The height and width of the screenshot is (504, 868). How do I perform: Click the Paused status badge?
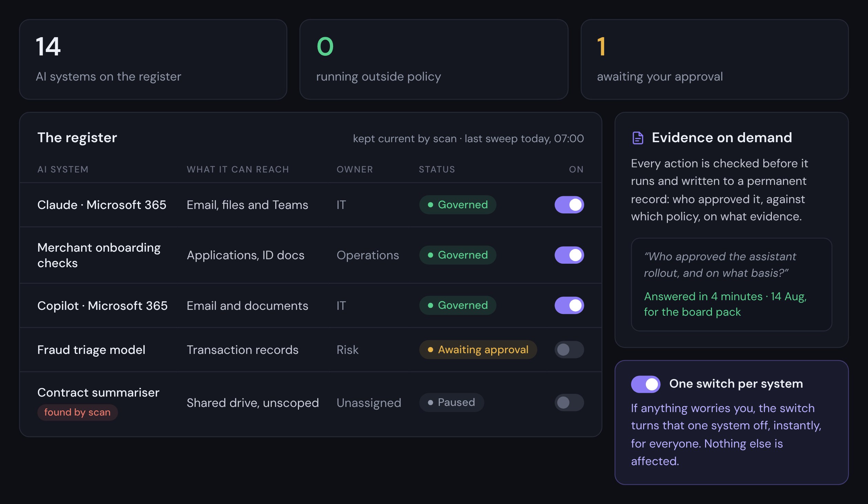[452, 402]
